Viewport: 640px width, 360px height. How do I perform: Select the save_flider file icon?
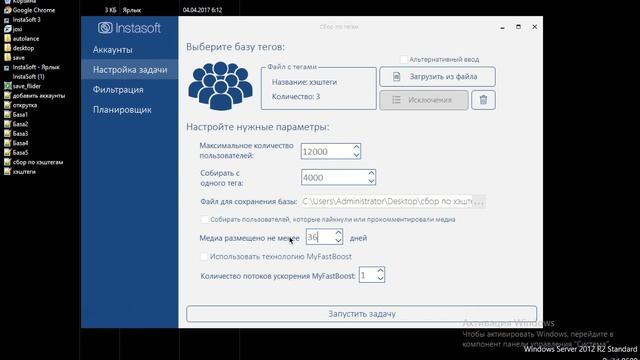(7, 86)
